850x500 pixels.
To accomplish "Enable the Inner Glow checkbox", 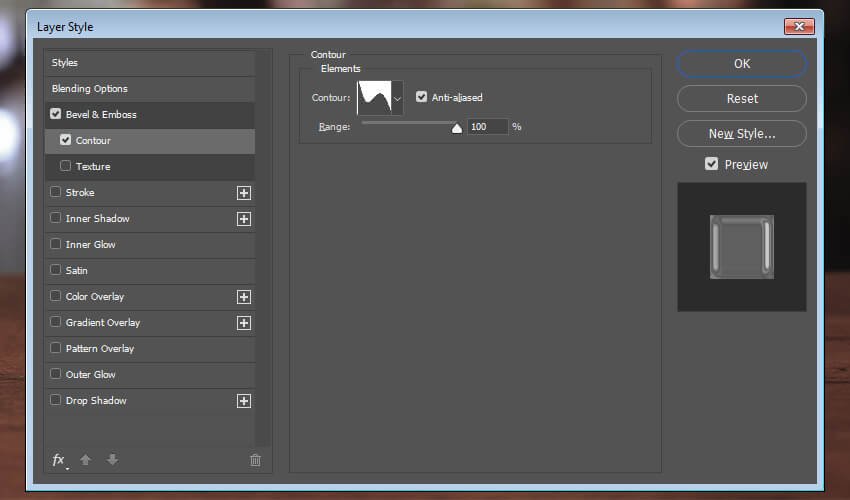I will (55, 244).
